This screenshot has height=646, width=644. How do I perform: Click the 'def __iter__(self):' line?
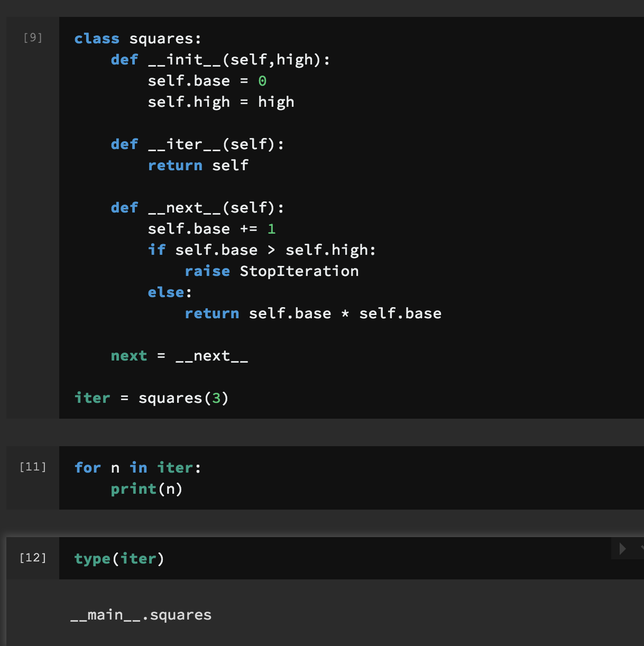click(x=198, y=144)
